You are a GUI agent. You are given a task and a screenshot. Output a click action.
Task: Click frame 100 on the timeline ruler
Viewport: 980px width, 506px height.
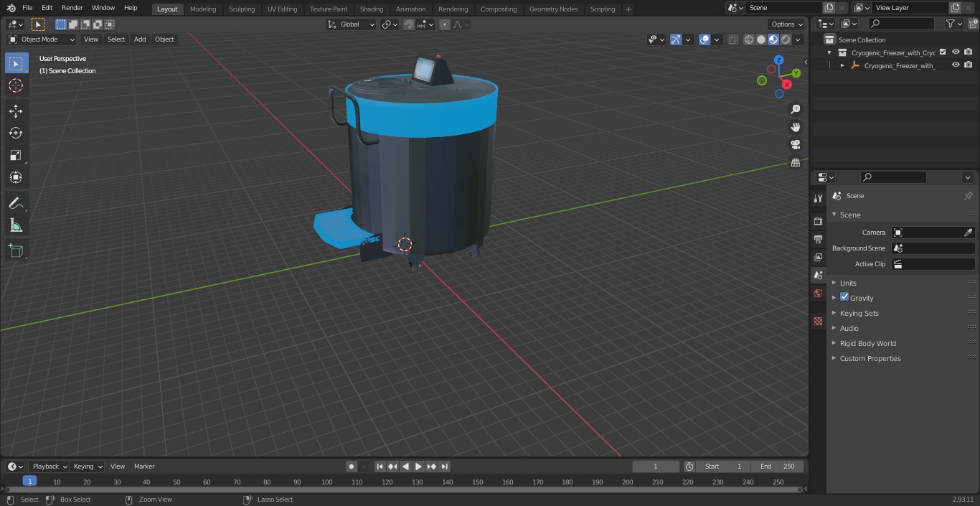327,482
